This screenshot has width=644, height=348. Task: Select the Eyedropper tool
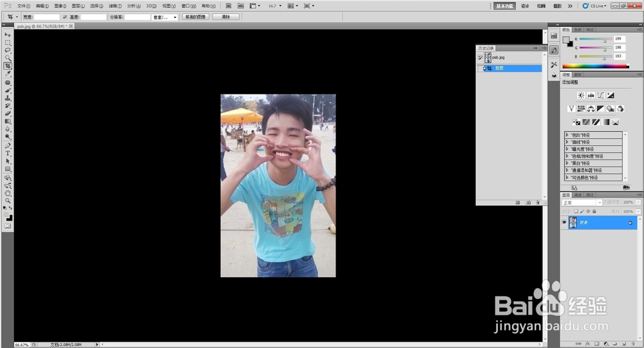[8, 74]
